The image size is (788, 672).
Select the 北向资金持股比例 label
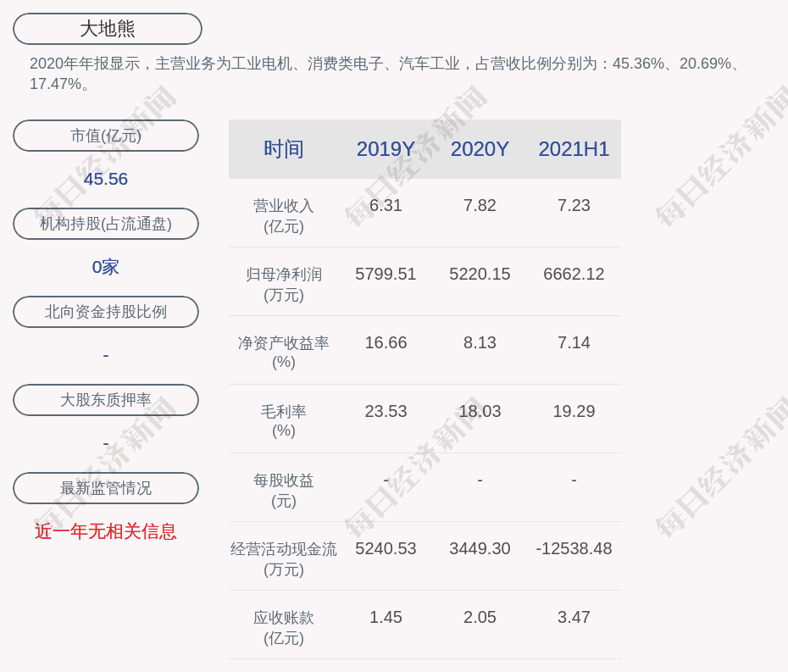[106, 312]
